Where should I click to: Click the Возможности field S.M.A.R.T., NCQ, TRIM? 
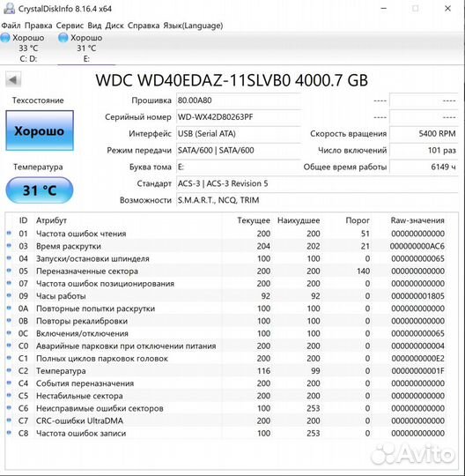click(317, 200)
